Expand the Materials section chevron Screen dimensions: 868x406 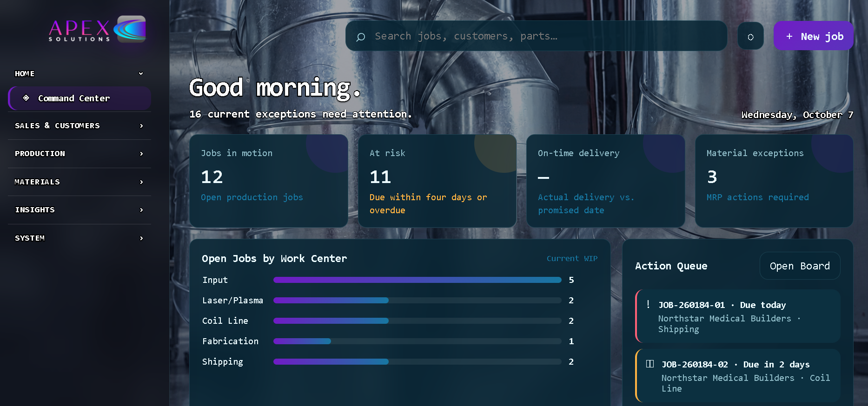coord(141,182)
